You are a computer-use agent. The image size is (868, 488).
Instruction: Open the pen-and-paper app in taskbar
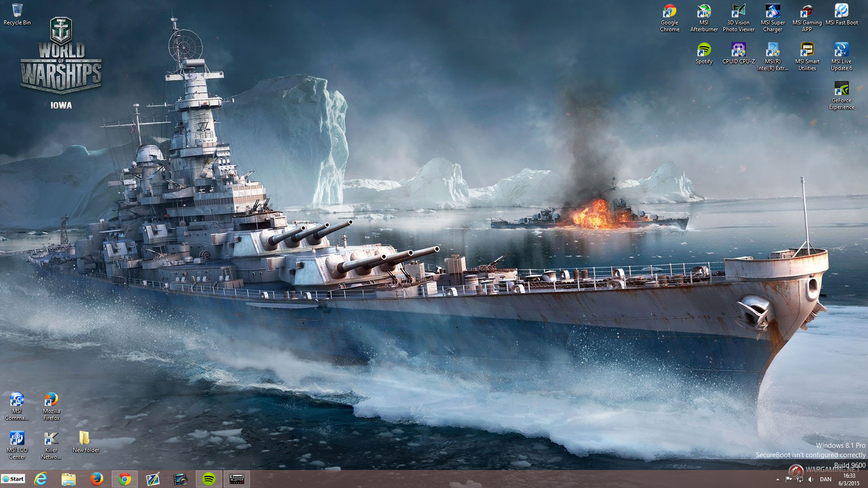pyautogui.click(x=153, y=479)
